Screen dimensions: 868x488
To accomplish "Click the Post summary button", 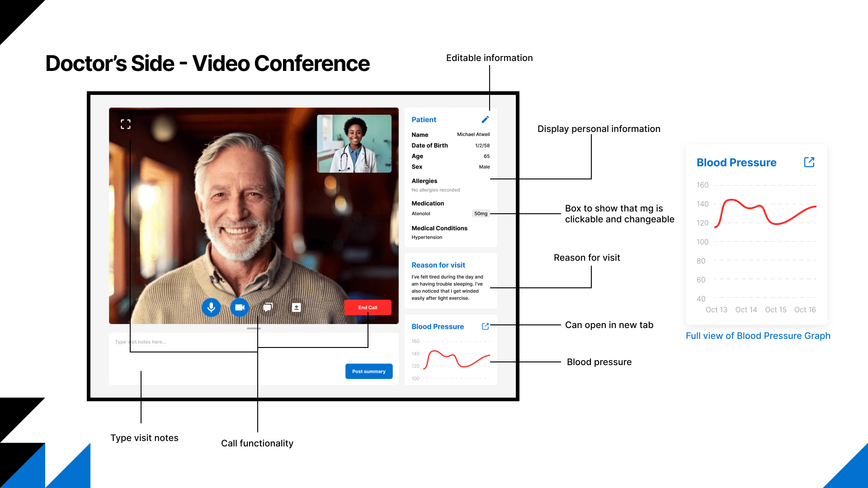I will point(369,371).
